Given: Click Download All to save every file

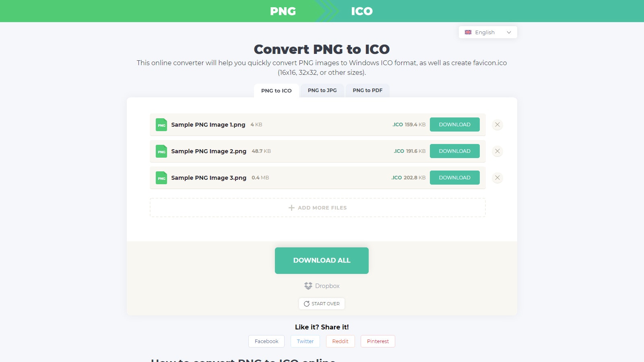Looking at the screenshot, I should pos(322,260).
